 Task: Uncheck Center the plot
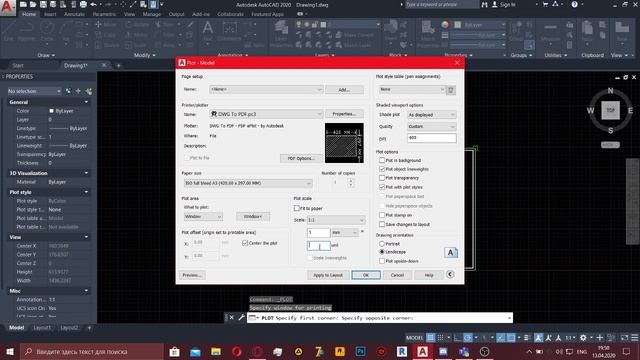coord(245,243)
